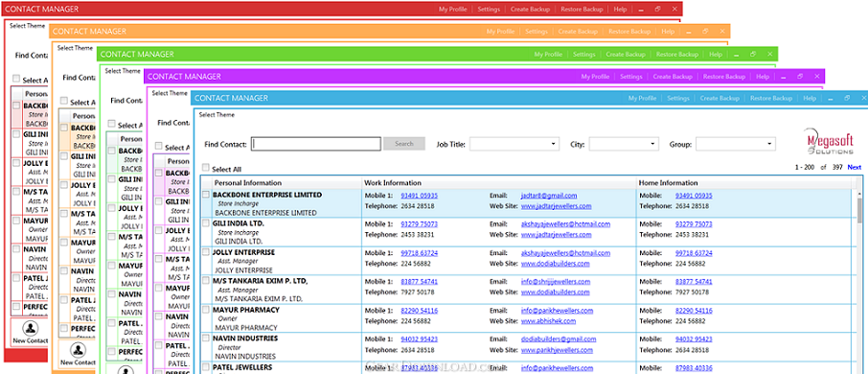Screen dimensions: 868x374
Task: Click Create Backup in green window
Action: point(626,55)
